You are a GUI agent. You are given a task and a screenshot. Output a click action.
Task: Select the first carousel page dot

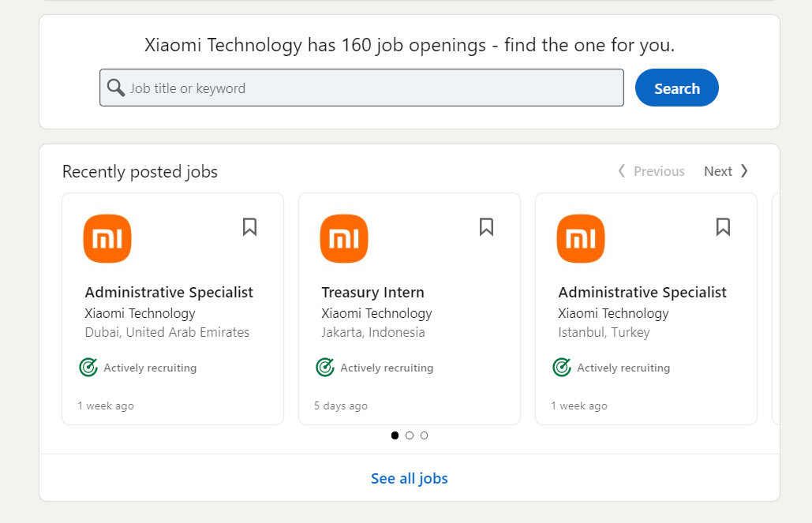(395, 435)
